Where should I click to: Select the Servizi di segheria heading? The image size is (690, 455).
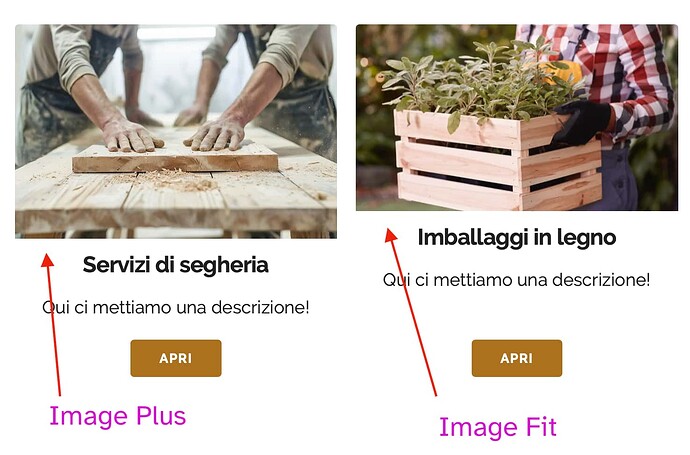pos(176,265)
